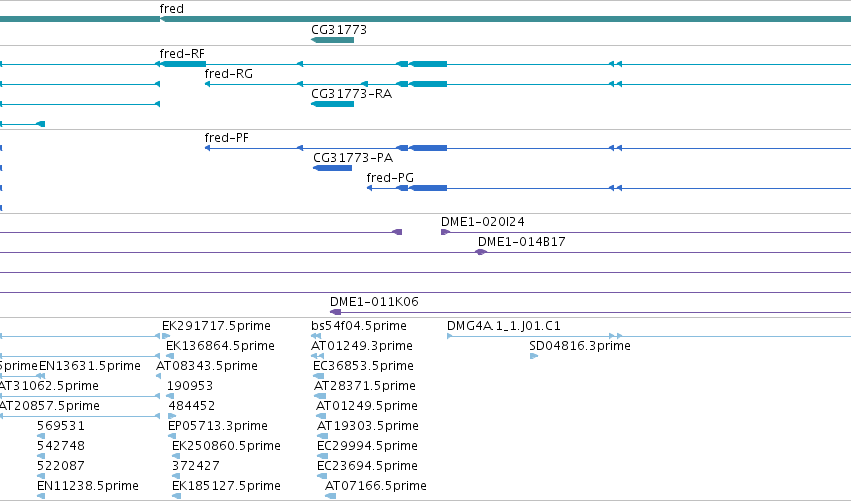Image resolution: width=851 pixels, height=501 pixels.
Task: Click the fred-RF transcript label
Action: [182, 53]
